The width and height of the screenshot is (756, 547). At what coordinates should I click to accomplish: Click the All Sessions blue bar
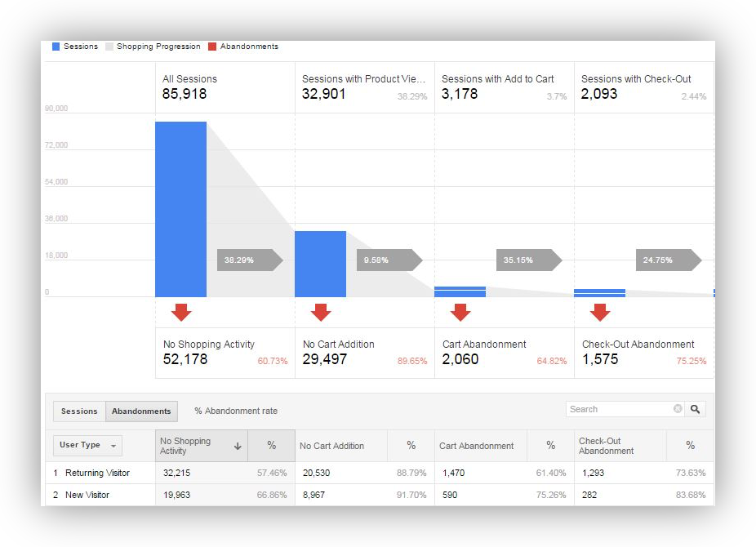pyautogui.click(x=180, y=209)
